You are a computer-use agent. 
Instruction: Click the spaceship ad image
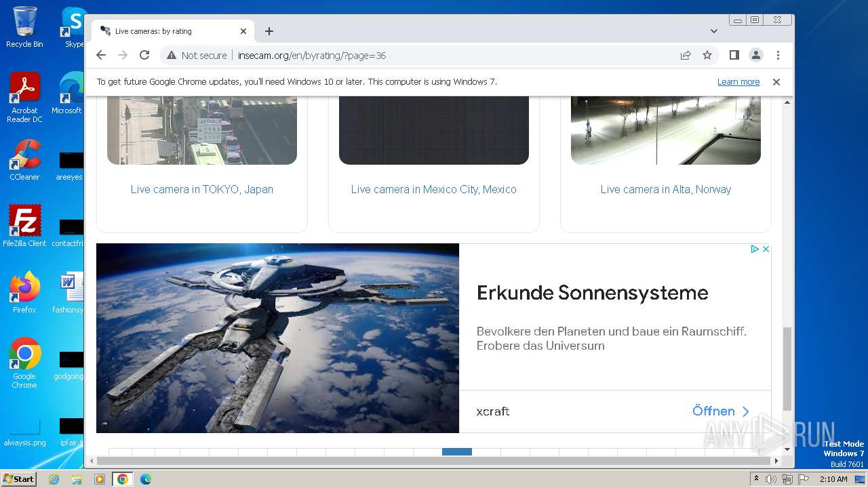coord(277,338)
